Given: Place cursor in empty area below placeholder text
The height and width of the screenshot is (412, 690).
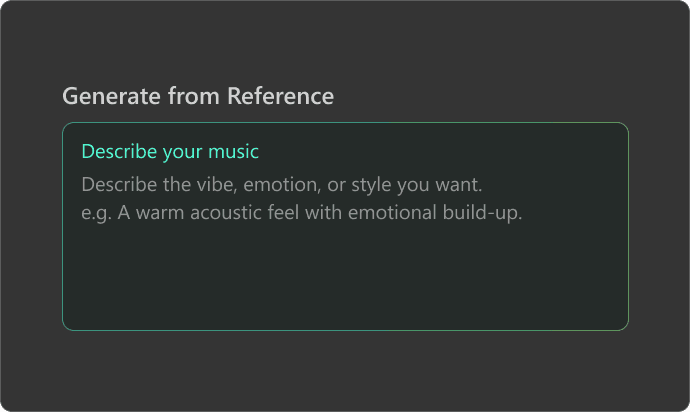Looking at the screenshot, I should [345, 277].
